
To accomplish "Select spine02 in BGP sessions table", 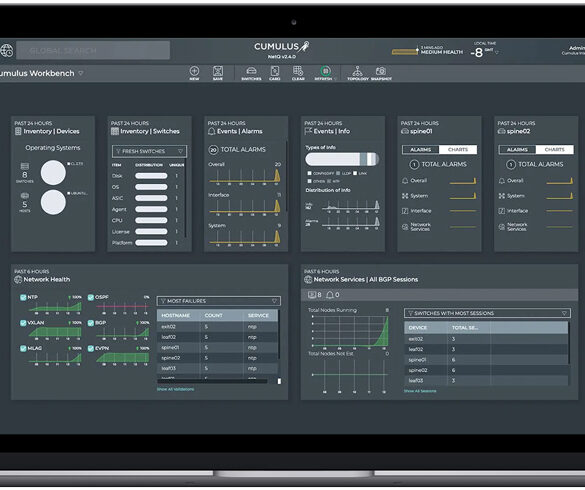I will (486, 370).
